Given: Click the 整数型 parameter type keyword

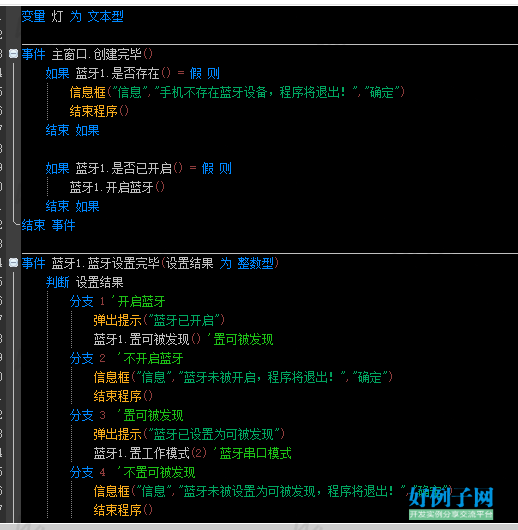Looking at the screenshot, I should [x=256, y=263].
